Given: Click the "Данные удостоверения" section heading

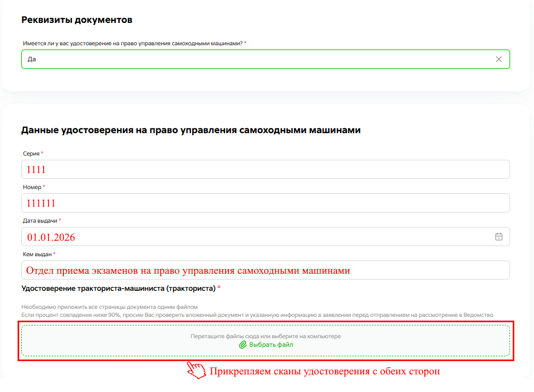Looking at the screenshot, I should [x=191, y=130].
